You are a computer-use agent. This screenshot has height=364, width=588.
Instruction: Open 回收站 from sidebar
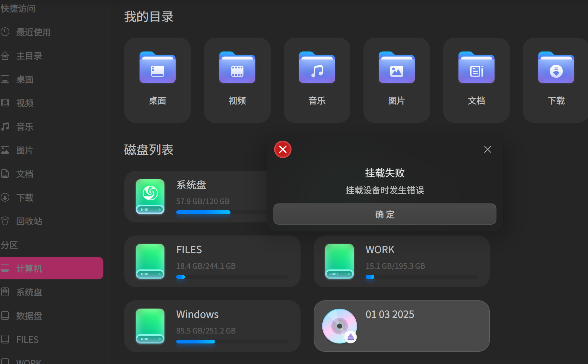[51, 221]
